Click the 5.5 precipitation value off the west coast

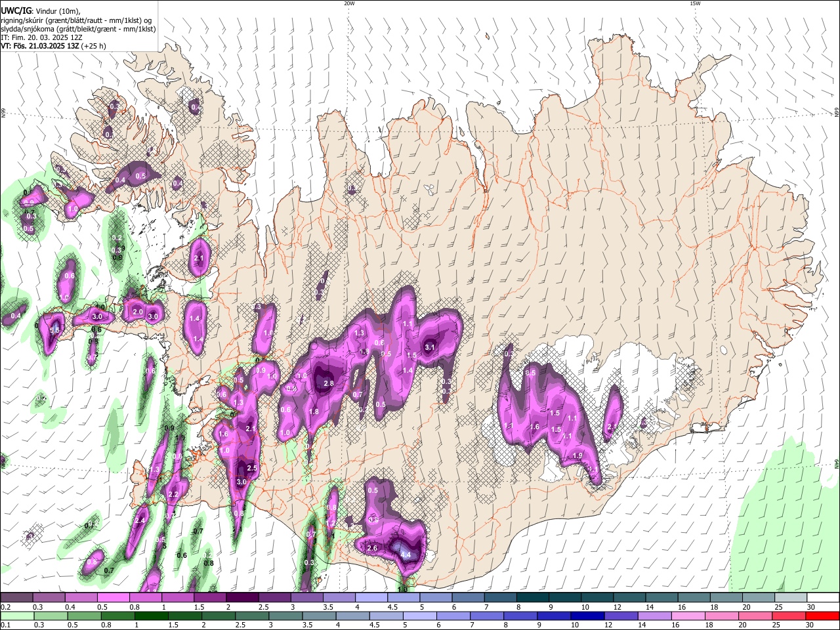(55, 330)
